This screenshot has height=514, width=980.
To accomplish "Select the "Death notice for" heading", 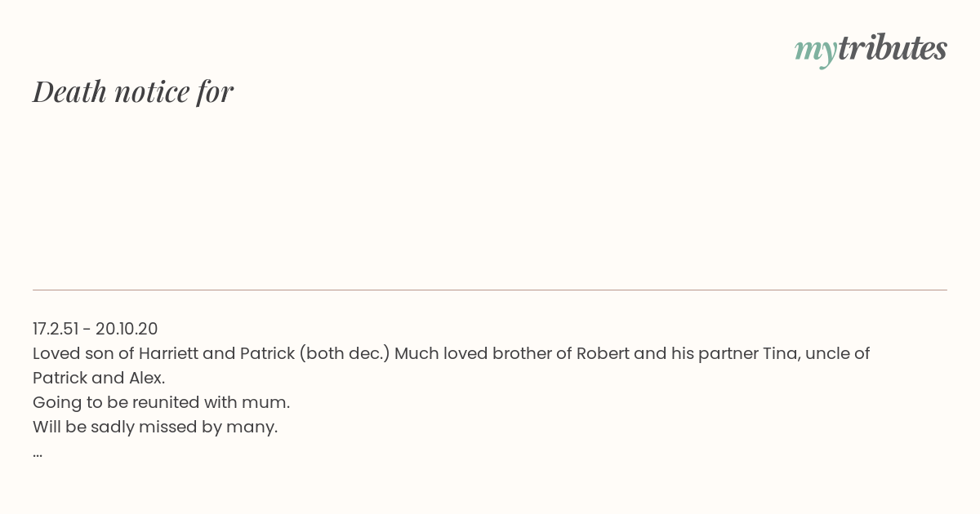I will click(x=133, y=92).
